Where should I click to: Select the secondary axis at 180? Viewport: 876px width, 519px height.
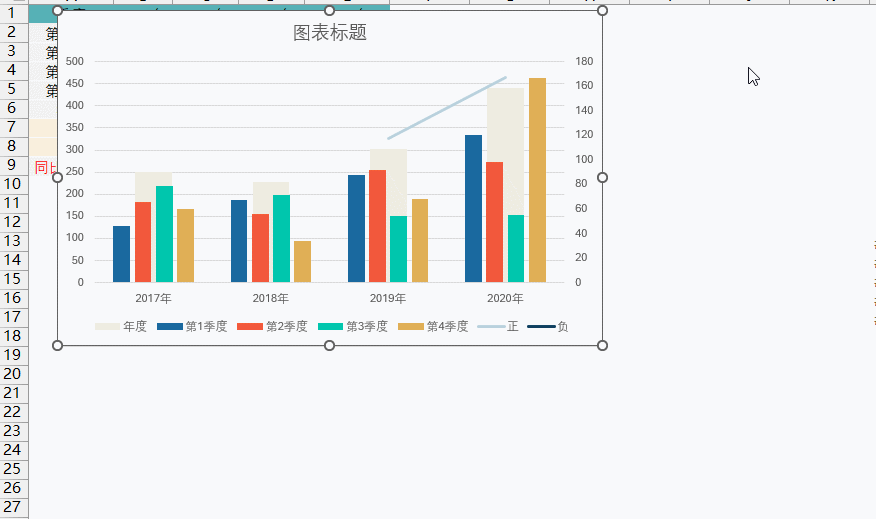585,61
